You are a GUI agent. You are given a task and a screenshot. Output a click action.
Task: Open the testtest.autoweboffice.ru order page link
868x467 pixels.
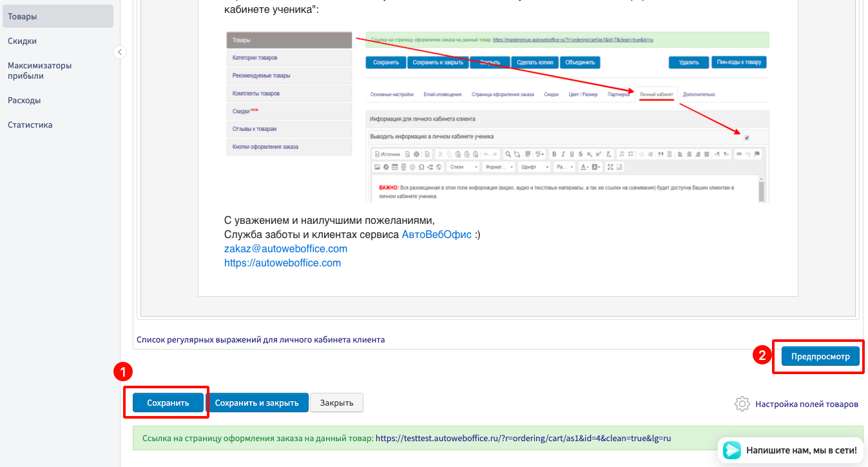(523, 438)
